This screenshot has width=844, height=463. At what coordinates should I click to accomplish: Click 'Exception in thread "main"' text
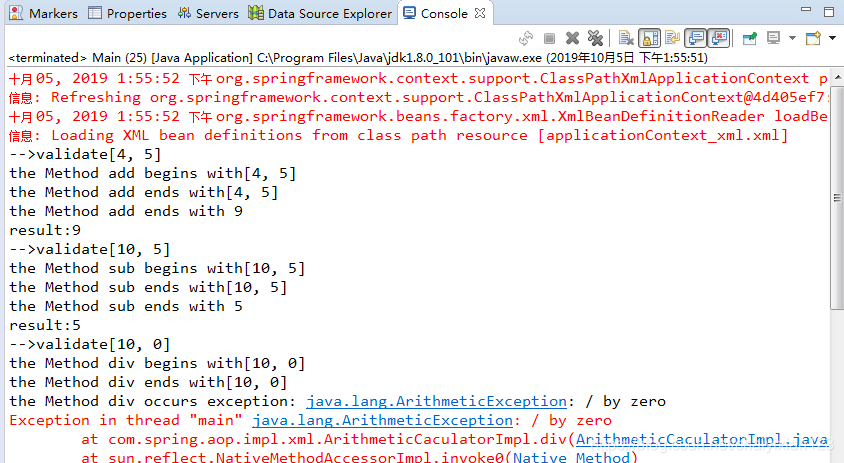[x=125, y=420]
